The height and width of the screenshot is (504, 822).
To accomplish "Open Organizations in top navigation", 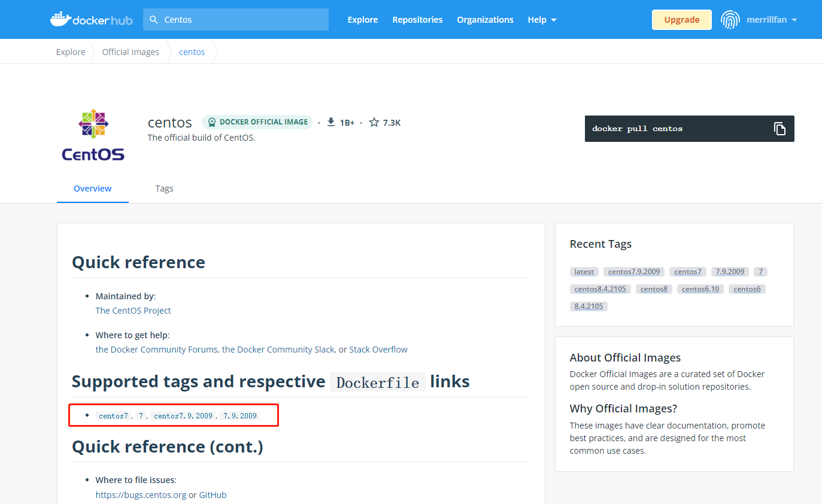I will pyautogui.click(x=485, y=20).
